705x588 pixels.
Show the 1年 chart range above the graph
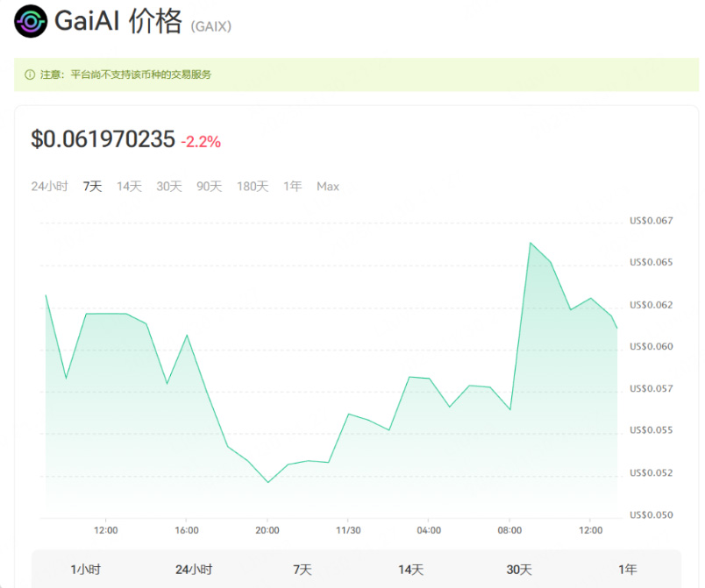(293, 187)
